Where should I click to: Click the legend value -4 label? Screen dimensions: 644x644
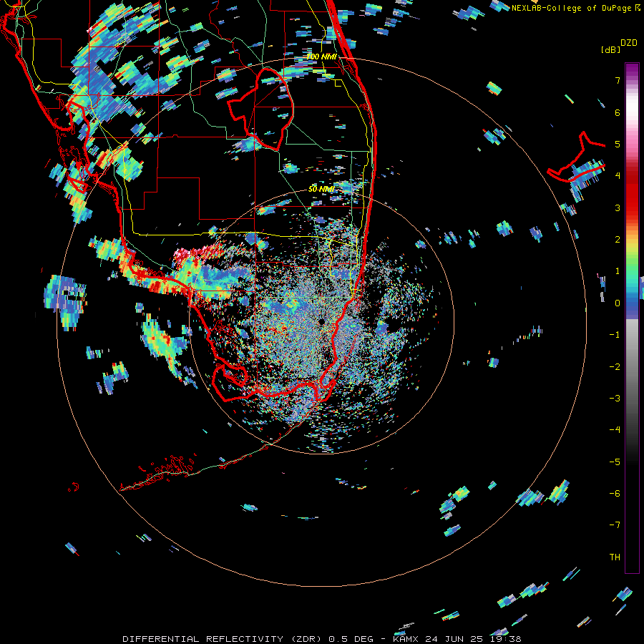pos(615,430)
